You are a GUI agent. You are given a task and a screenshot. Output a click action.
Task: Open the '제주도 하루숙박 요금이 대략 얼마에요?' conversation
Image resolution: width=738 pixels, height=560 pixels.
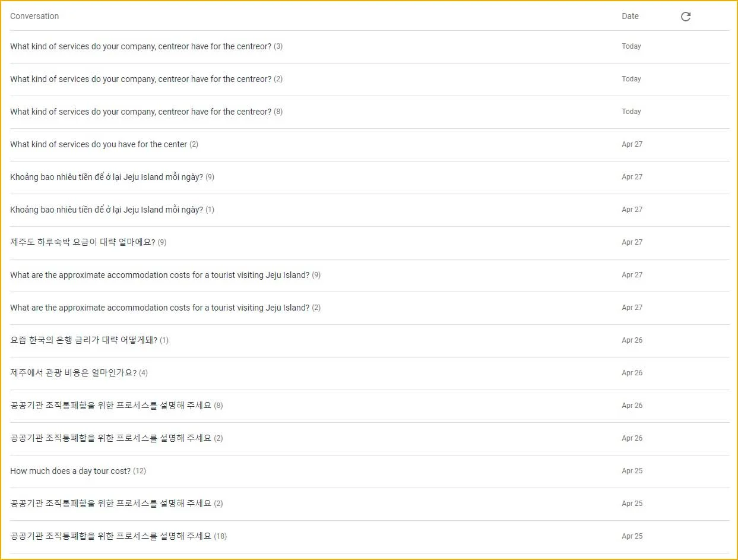pyautogui.click(x=83, y=242)
